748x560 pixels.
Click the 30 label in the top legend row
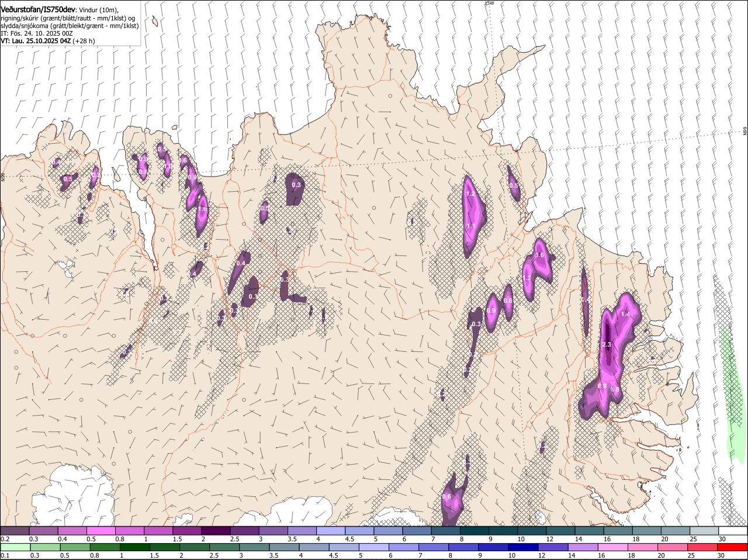[x=722, y=539]
